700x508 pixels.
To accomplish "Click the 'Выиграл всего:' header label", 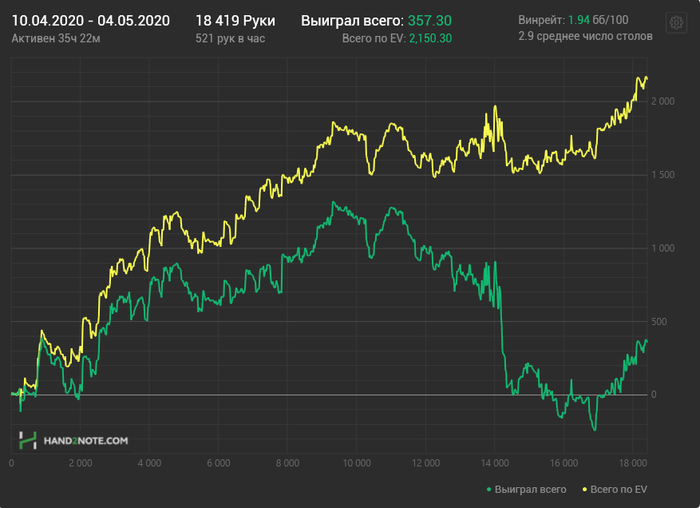I will click(x=352, y=21).
